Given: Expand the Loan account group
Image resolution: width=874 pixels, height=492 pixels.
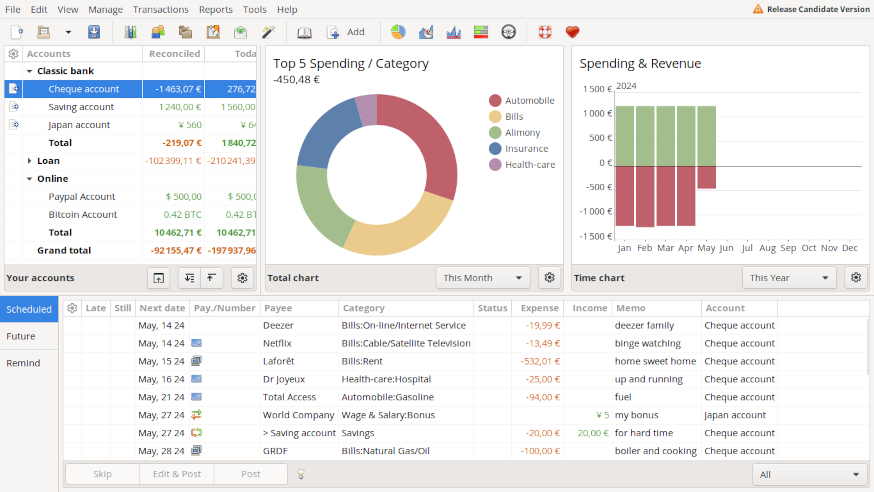Looking at the screenshot, I should tap(29, 161).
